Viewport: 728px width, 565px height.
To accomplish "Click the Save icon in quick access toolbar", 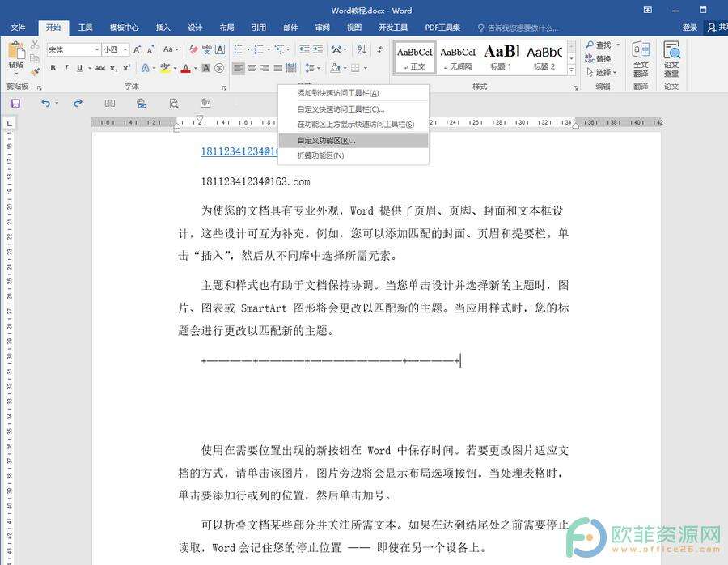I will [16, 103].
